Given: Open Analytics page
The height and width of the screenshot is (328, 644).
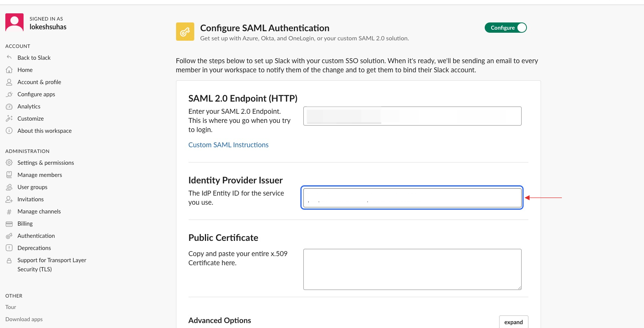Looking at the screenshot, I should (29, 106).
